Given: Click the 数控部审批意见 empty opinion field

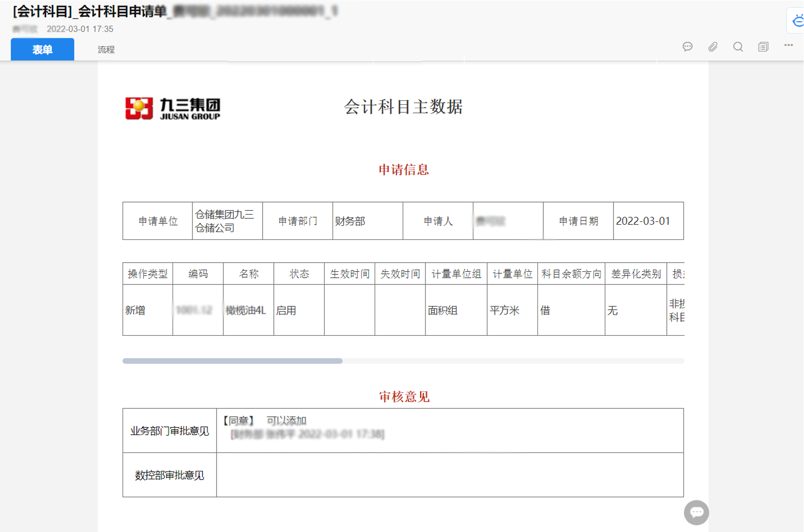Looking at the screenshot, I should [450, 475].
